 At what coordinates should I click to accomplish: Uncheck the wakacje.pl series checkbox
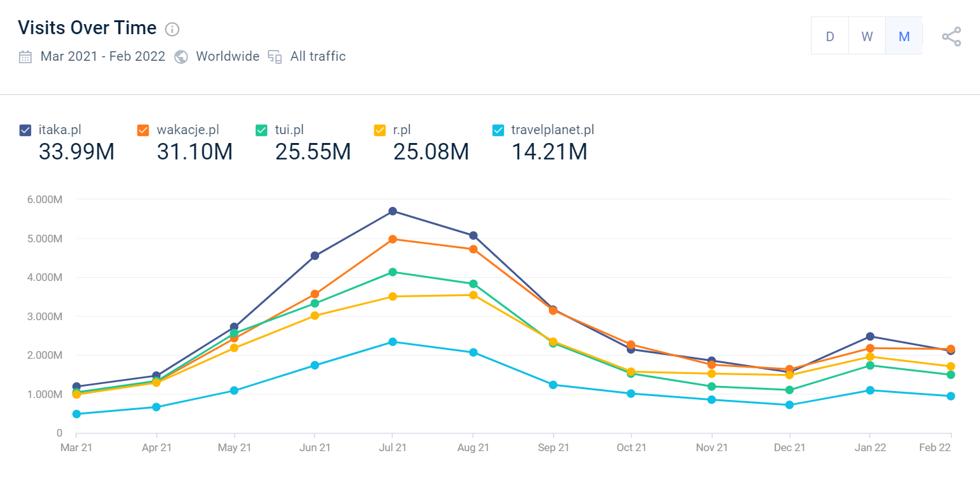[143, 130]
